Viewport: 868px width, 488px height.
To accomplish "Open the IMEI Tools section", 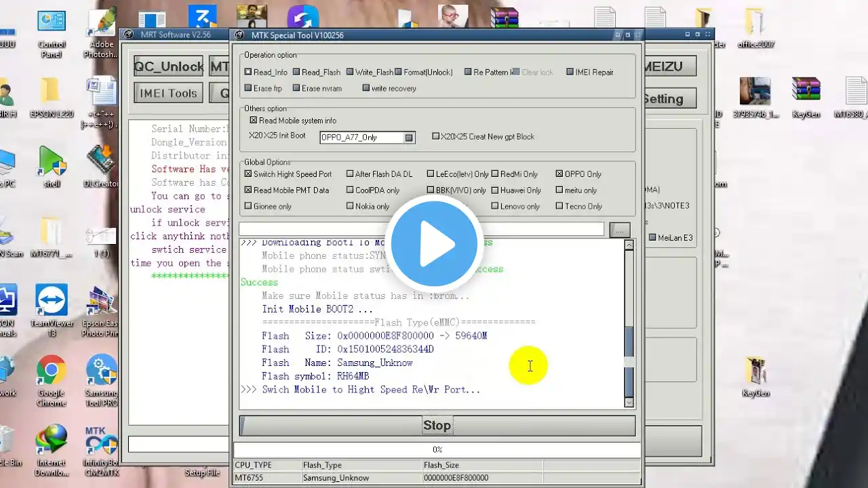I will [168, 94].
